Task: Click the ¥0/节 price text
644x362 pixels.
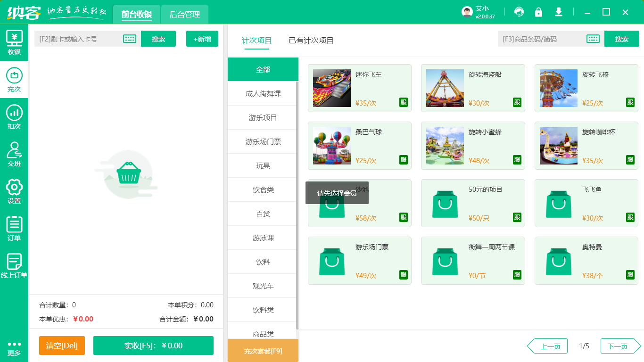Action: 477,276
